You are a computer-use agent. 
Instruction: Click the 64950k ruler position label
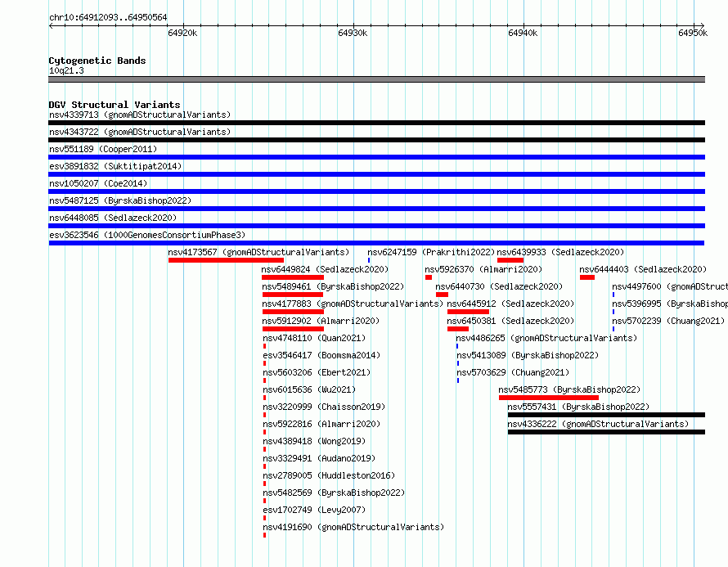click(693, 33)
